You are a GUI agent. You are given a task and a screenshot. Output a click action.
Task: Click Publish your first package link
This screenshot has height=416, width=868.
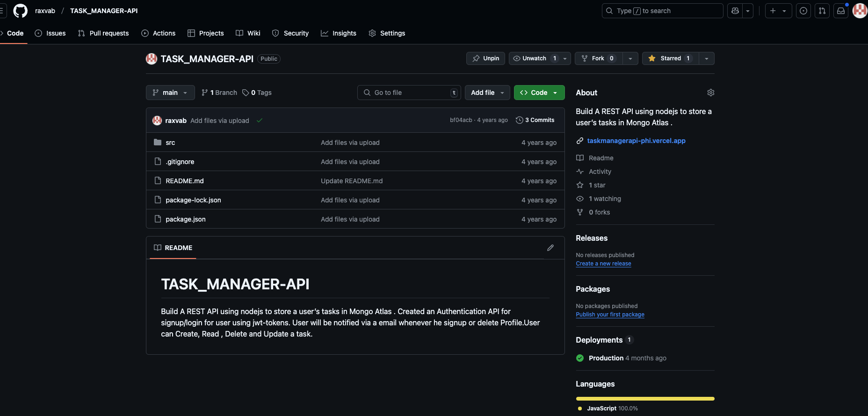(x=610, y=315)
